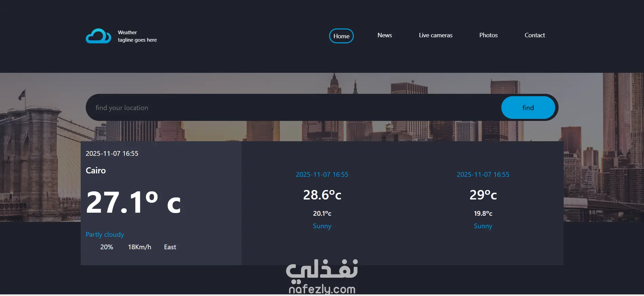
Task: Click the Sunny label under 20.1°c
Action: point(322,226)
